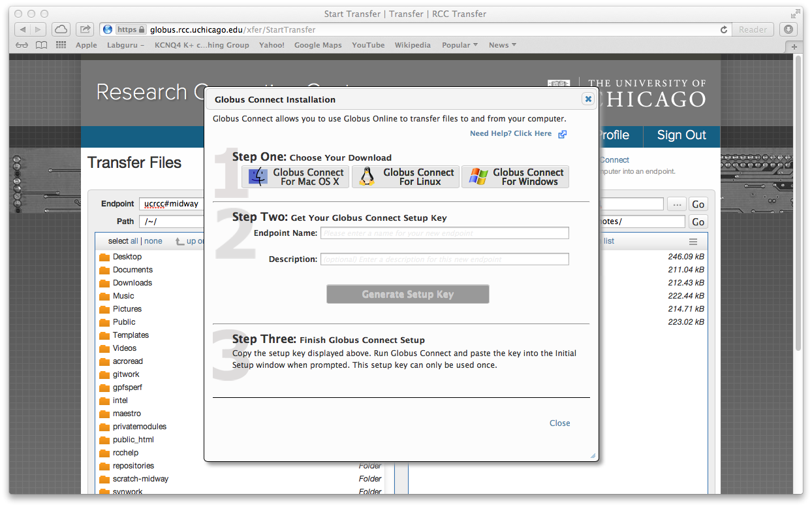Open the iCloud Tabs cloud button
The height and width of the screenshot is (507, 812).
[60, 29]
